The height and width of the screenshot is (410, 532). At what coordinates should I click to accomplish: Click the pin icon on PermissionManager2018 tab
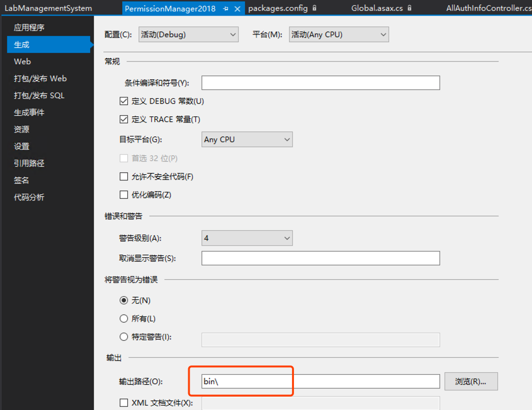pyautogui.click(x=226, y=9)
